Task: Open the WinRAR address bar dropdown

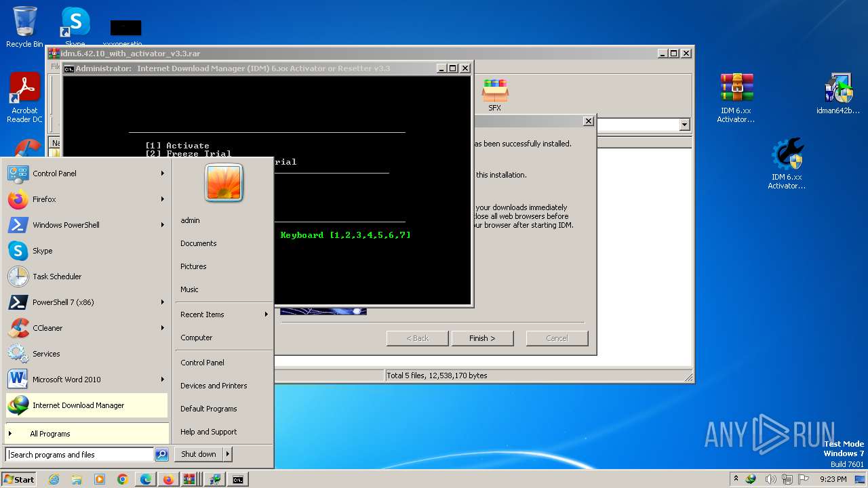Action: 684,125
